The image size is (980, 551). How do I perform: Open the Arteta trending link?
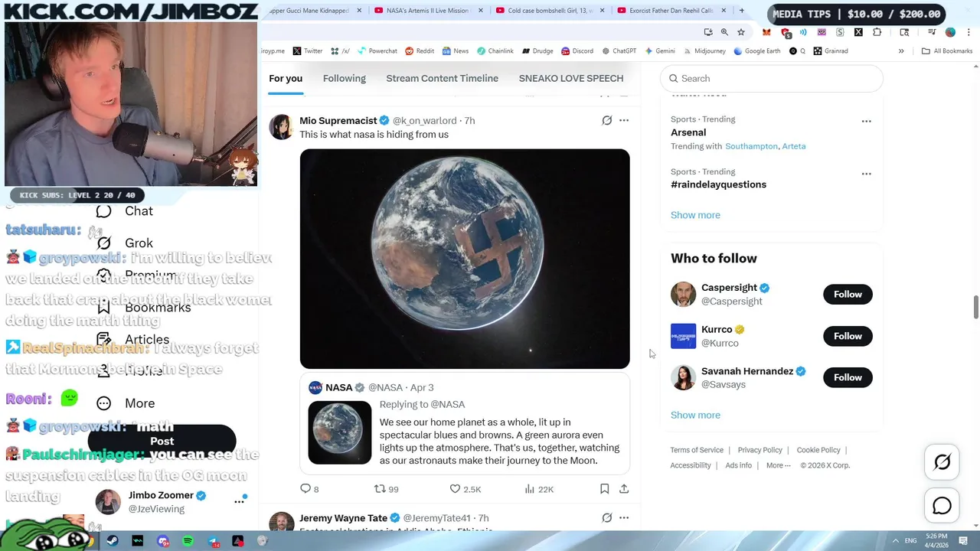click(793, 146)
